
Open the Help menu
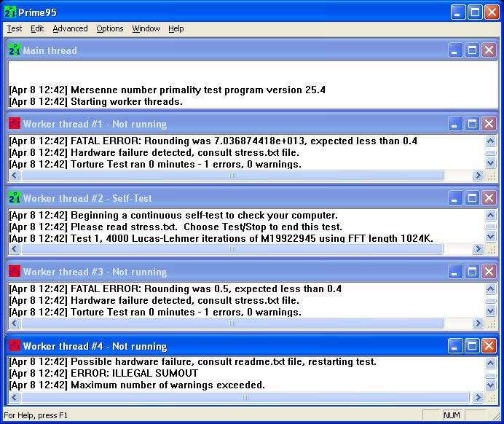pos(176,28)
